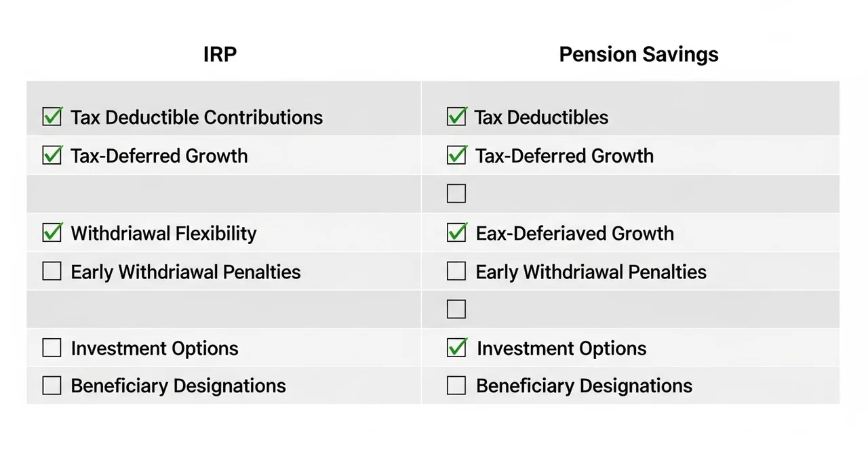
Task: Click the Eax-Deferiaved Growth label
Action: coord(574,234)
